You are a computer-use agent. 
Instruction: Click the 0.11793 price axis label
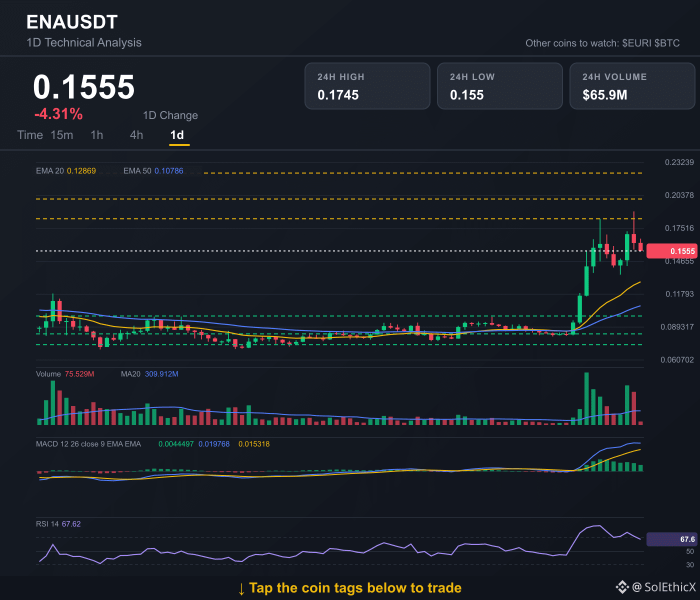[x=679, y=294]
